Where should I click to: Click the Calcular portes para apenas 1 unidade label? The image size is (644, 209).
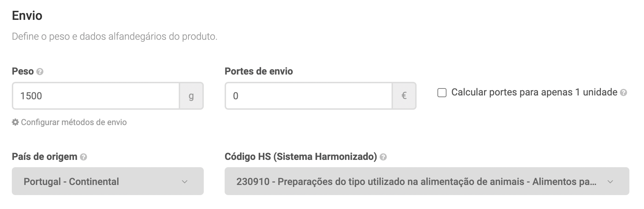[534, 92]
